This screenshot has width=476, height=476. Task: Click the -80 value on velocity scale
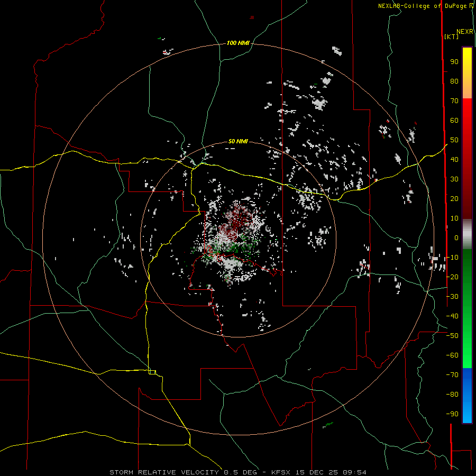(452, 395)
